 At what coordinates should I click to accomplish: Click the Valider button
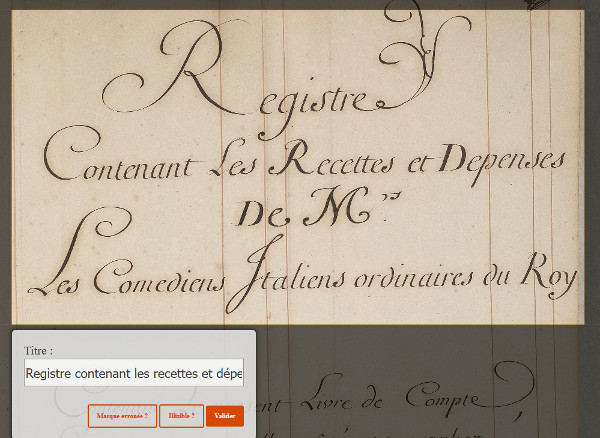click(225, 415)
